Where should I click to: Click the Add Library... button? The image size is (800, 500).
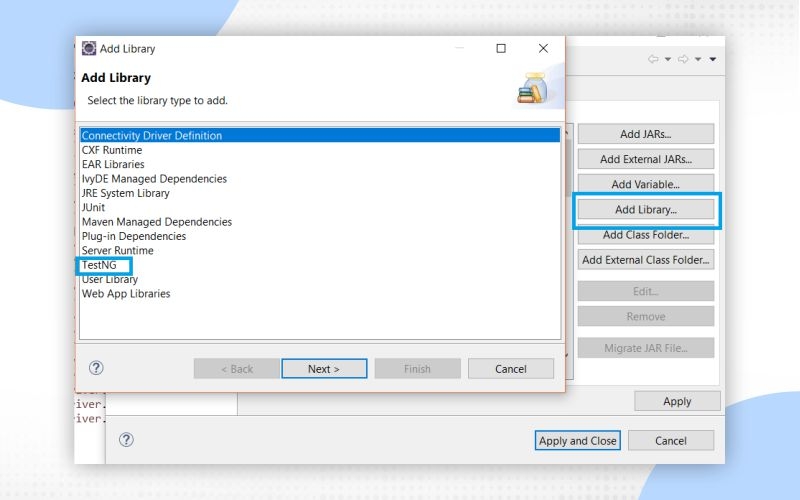[x=645, y=210]
